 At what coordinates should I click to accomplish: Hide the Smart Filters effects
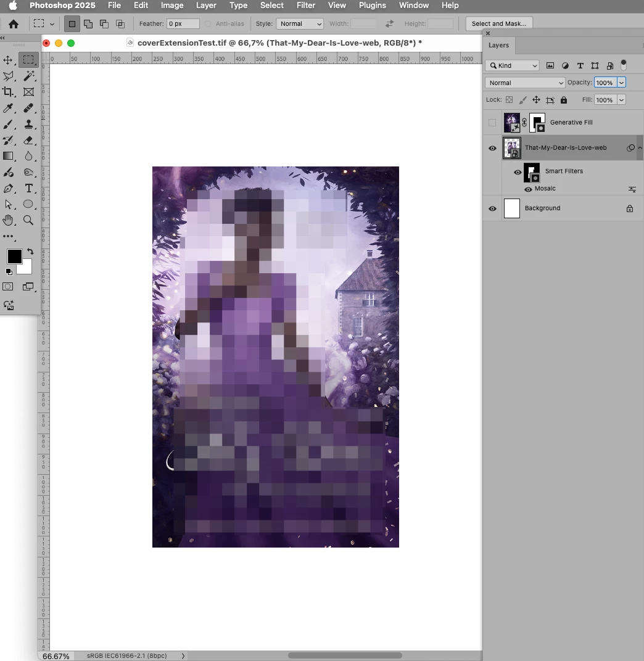click(518, 172)
